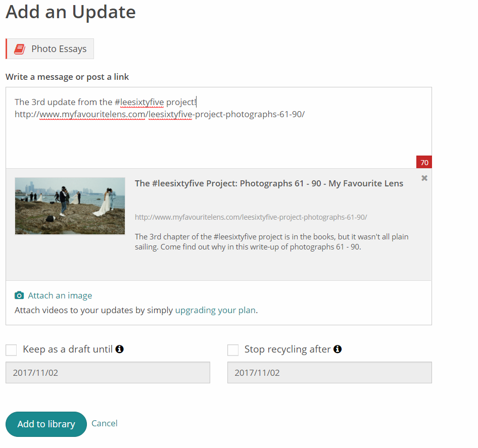
Task: Tick the Stop recycling after checkbox
Action: 233,350
